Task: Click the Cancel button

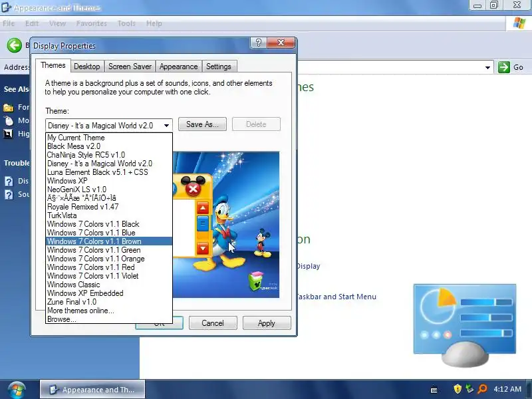Action: coord(213,323)
